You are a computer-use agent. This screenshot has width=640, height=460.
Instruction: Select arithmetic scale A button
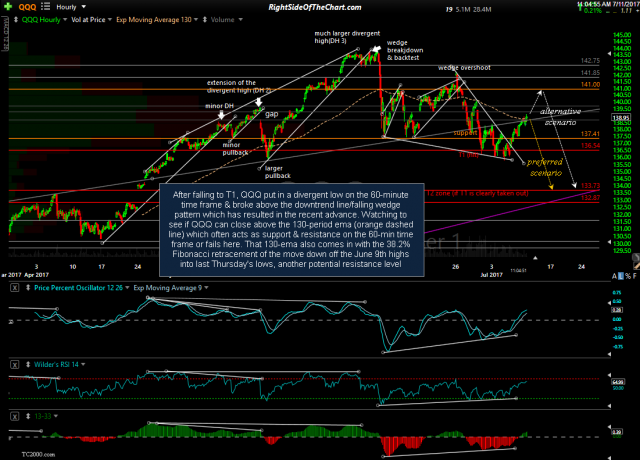(x=614, y=276)
